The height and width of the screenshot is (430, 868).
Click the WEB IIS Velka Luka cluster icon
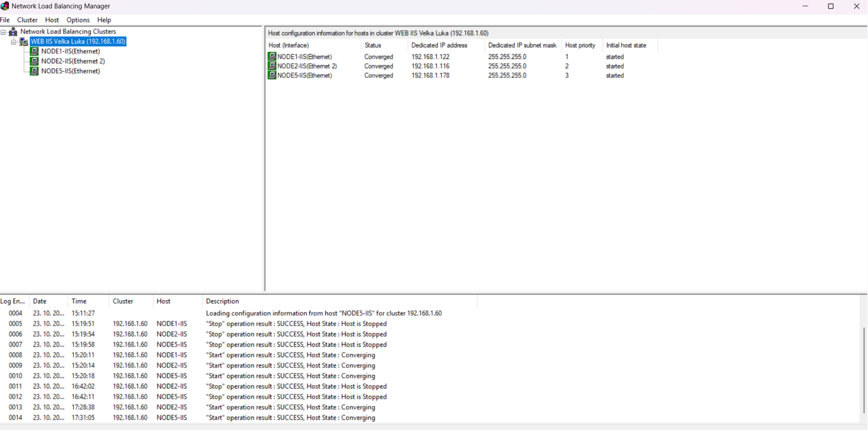click(24, 42)
